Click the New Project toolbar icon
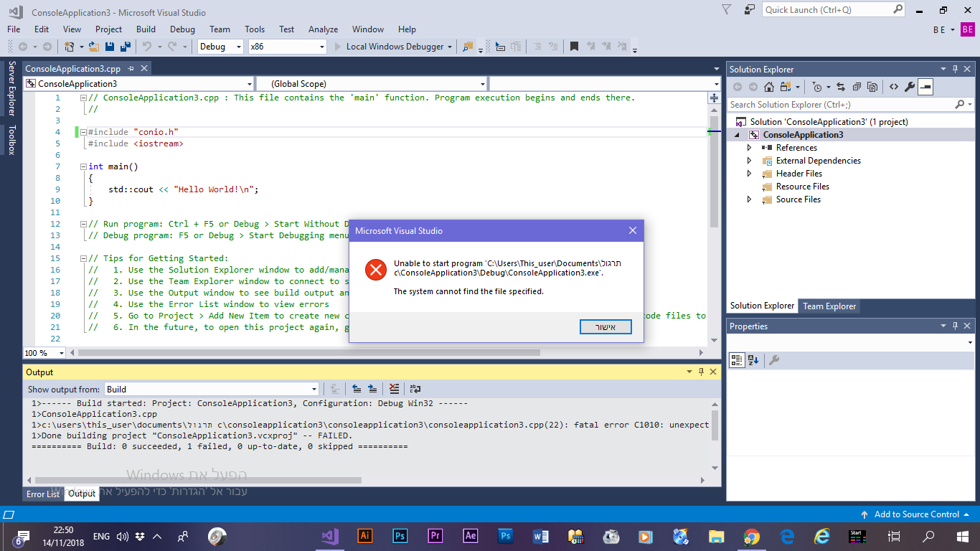The height and width of the screenshot is (551, 980). (x=70, y=47)
